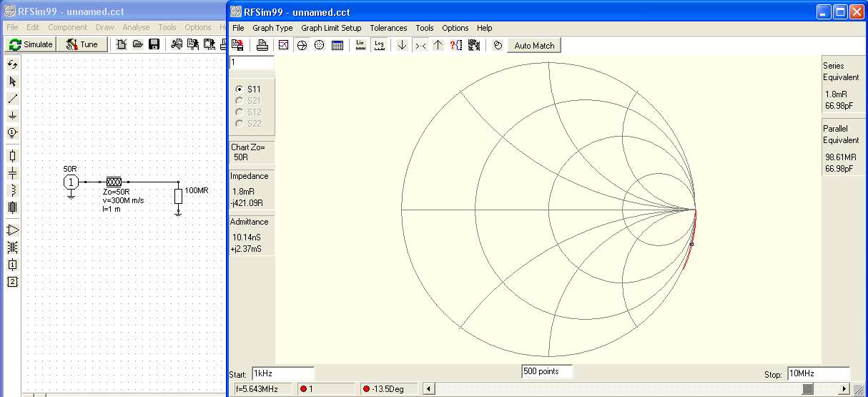Open the tabular data view icon
868x397 pixels.
click(x=337, y=45)
